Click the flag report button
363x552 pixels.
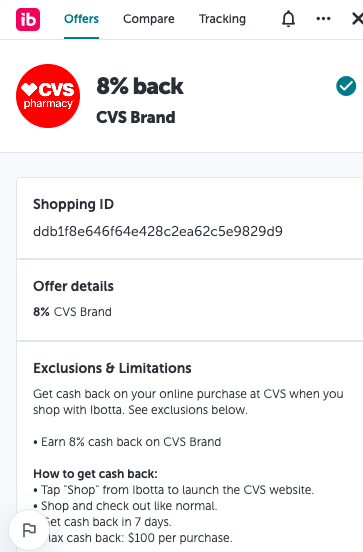click(29, 530)
